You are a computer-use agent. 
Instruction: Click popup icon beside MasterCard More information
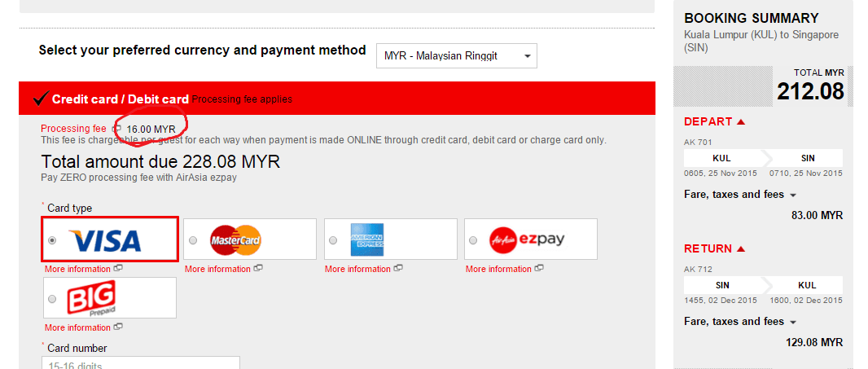coord(258,269)
